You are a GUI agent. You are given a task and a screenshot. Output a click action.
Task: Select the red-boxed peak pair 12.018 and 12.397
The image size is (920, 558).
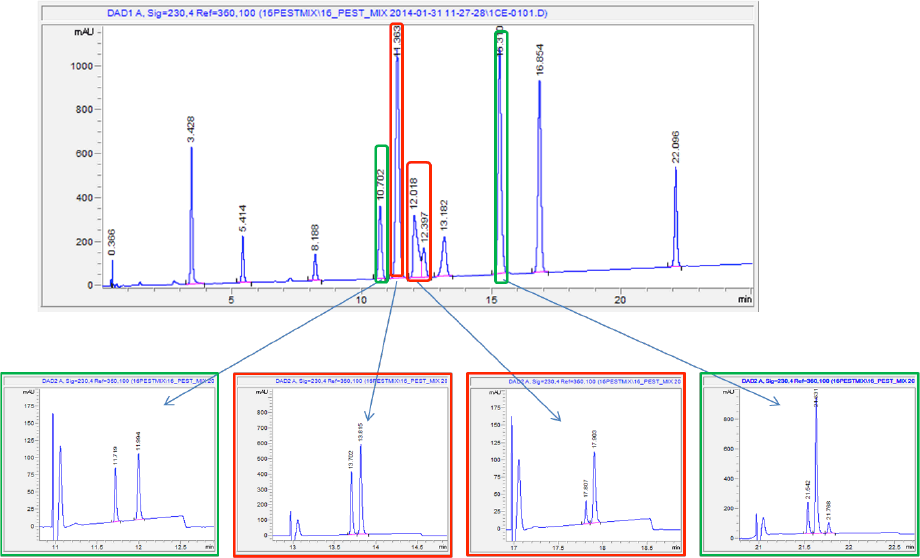[419, 222]
